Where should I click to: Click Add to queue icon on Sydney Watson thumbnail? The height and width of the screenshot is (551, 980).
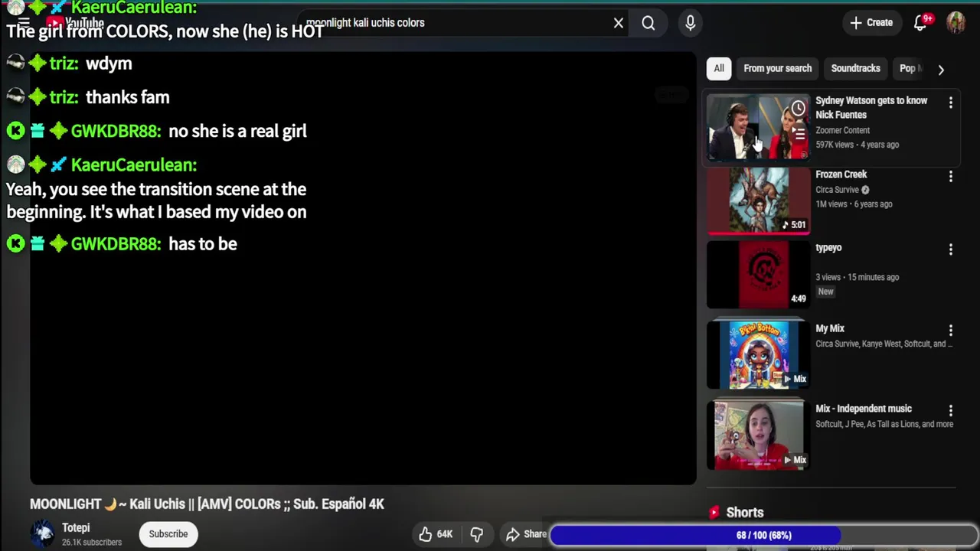pos(798,133)
